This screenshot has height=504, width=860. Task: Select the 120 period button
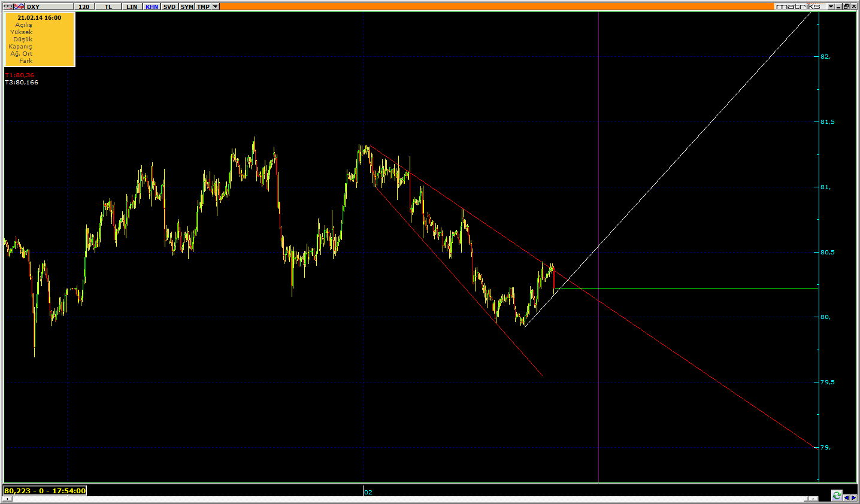(84, 7)
